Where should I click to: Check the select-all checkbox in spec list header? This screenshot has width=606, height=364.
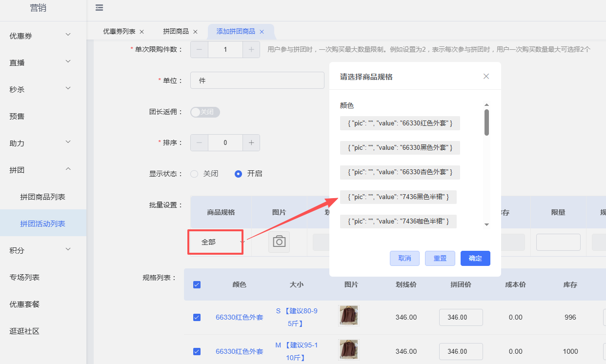[197, 284]
